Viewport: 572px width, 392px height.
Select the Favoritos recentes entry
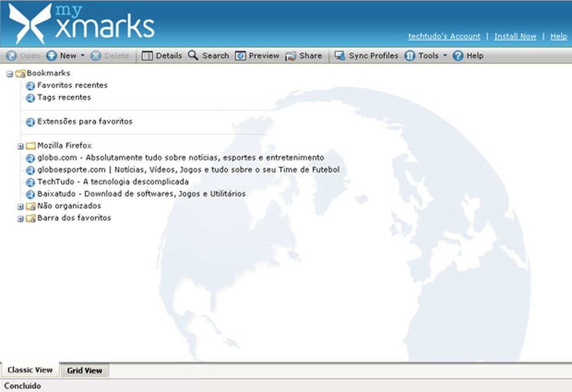point(71,85)
